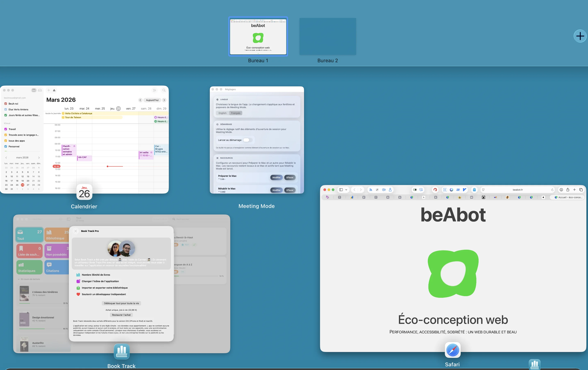
Task: Enable Lancer au démarrage in Meeting Mode
Action: [248, 140]
